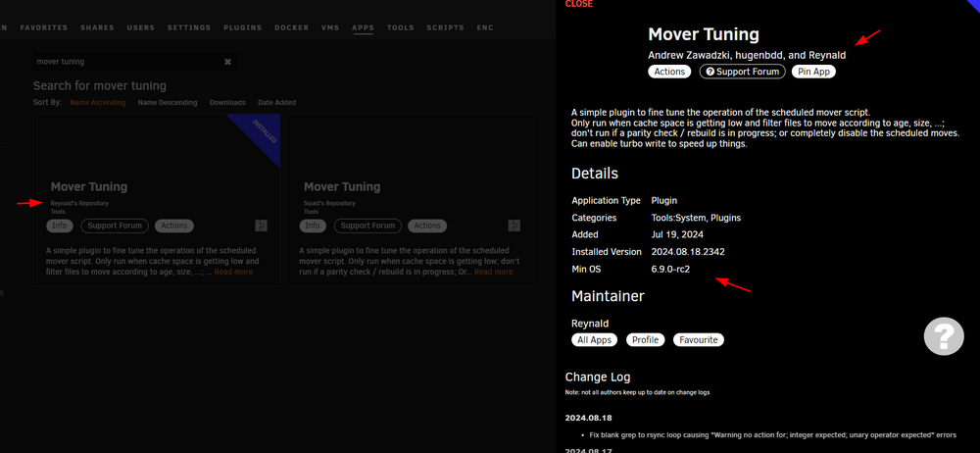Screen dimensions: 980x453
Task: Open the VMS tab
Action: click(330, 28)
